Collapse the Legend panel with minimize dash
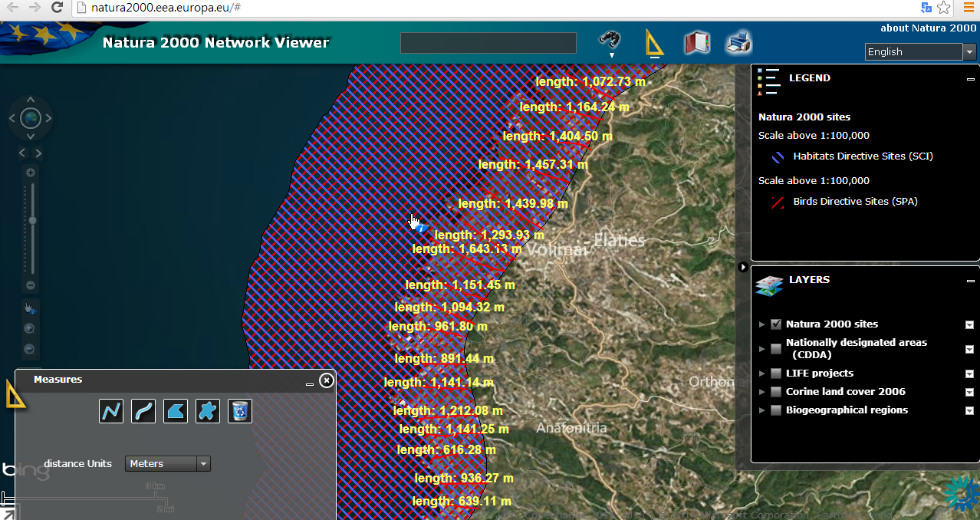The image size is (980, 520). [x=971, y=79]
